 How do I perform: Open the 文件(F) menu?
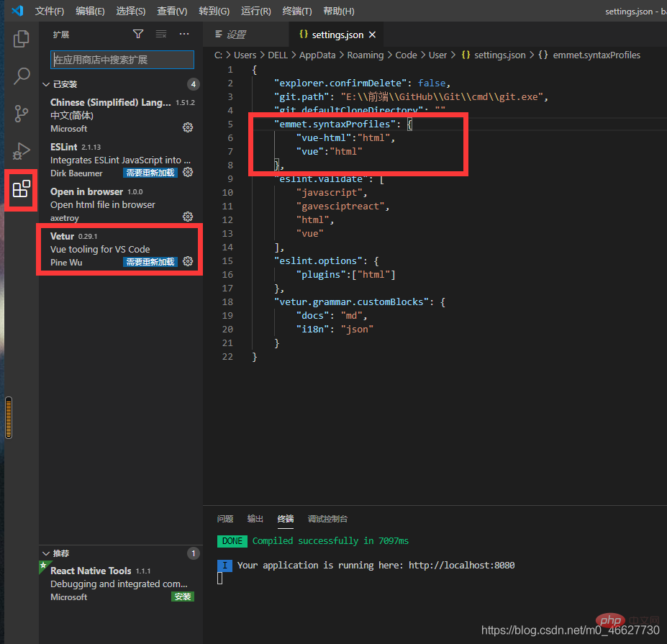[x=50, y=11]
